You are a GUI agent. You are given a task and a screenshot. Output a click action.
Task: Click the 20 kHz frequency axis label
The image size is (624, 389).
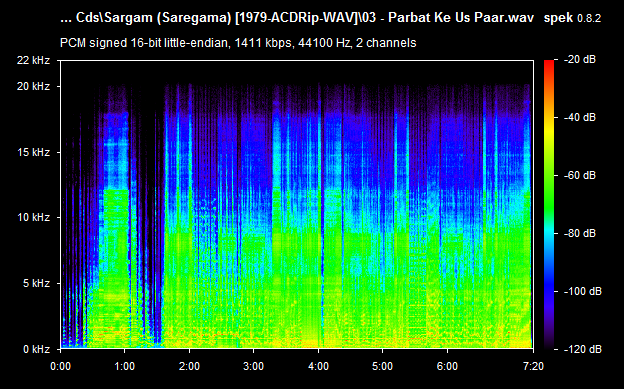pos(33,86)
